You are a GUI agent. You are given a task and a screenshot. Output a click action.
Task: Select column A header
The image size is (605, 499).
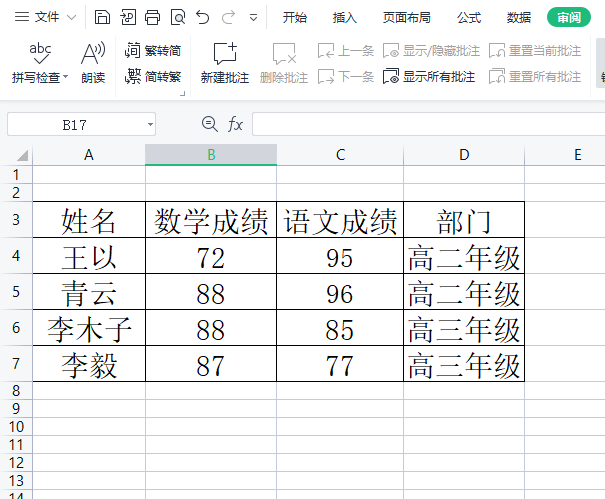(89, 155)
